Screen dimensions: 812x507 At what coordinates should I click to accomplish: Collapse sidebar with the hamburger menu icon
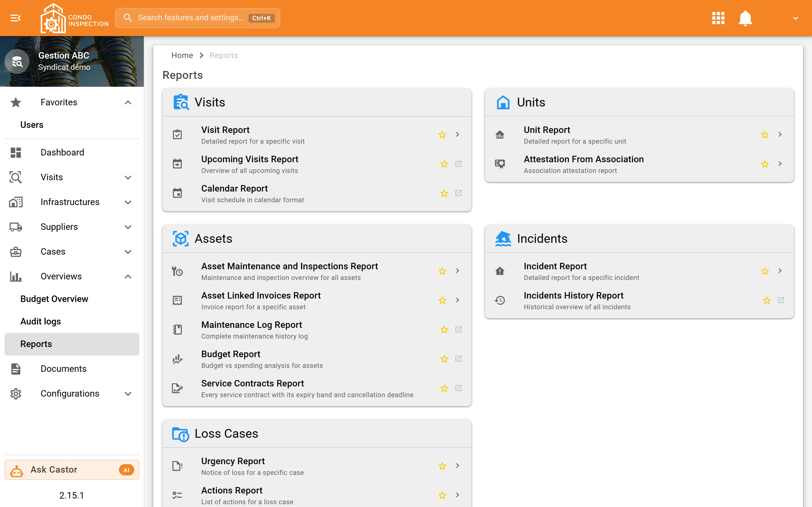click(x=16, y=18)
